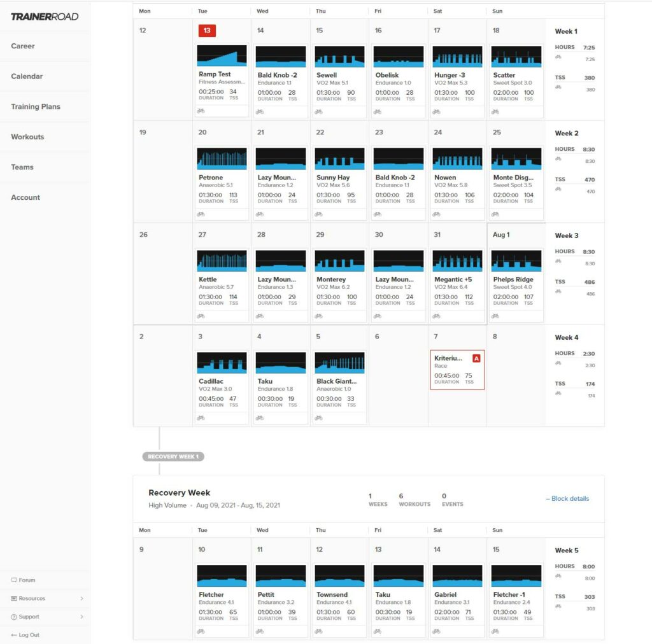Click the Monterey workout title
This screenshot has width=652, height=644.
pyautogui.click(x=331, y=279)
